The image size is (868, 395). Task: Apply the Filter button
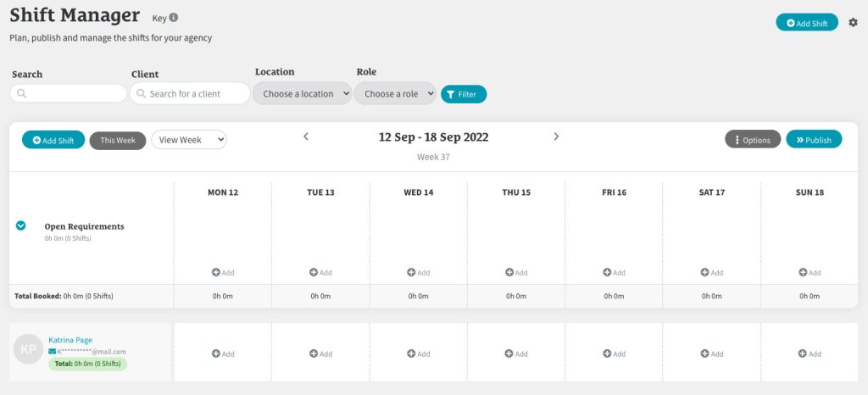(x=464, y=94)
